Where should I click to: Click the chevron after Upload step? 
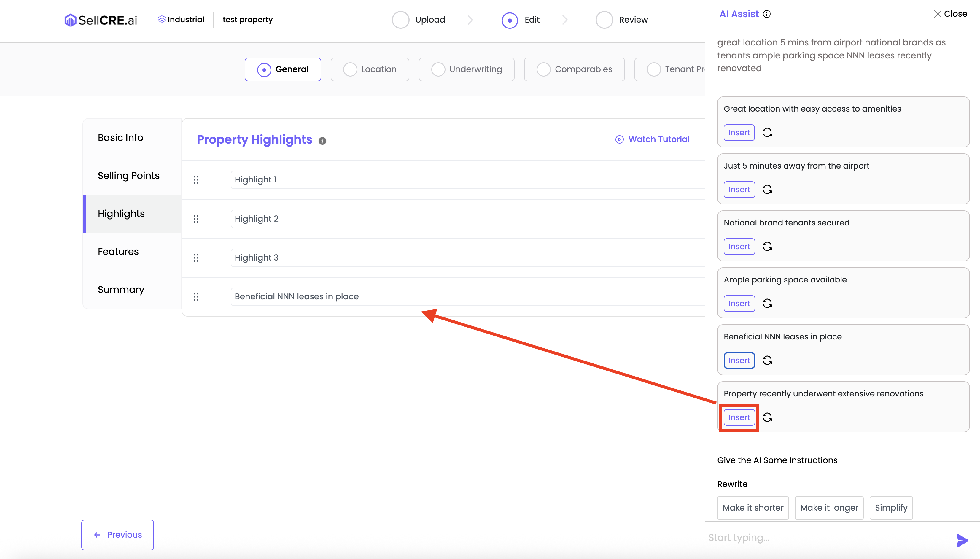point(470,20)
